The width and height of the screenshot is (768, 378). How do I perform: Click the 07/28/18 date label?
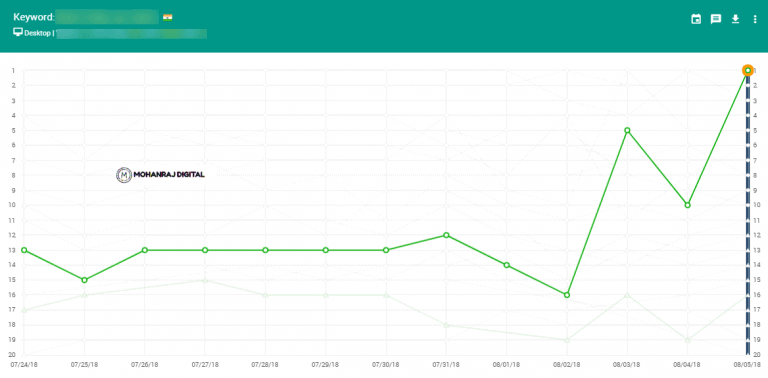(265, 365)
